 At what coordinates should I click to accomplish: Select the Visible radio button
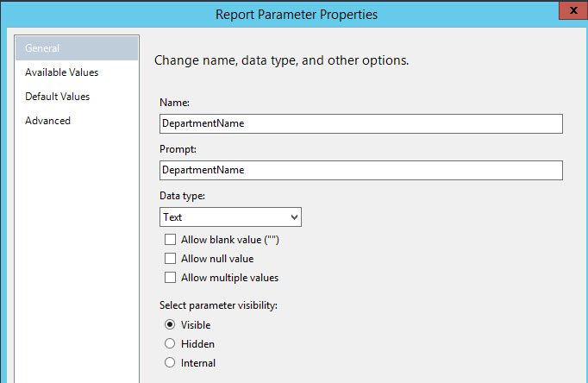coord(170,325)
